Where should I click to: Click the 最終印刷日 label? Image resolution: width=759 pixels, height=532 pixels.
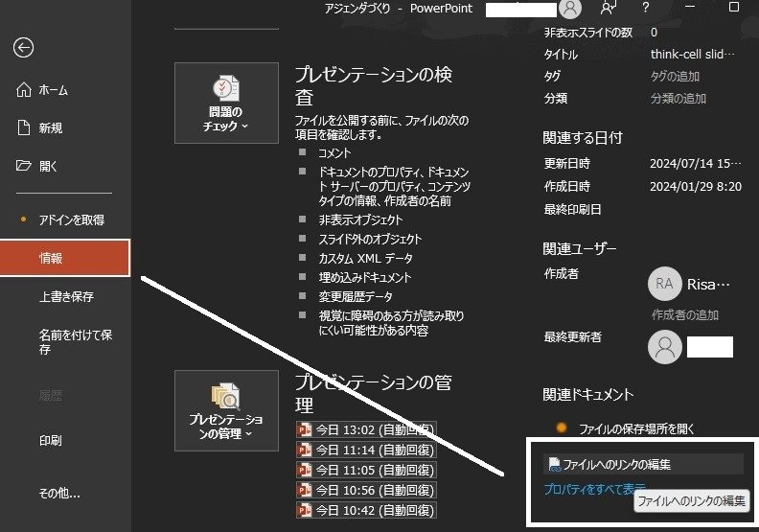tap(573, 210)
